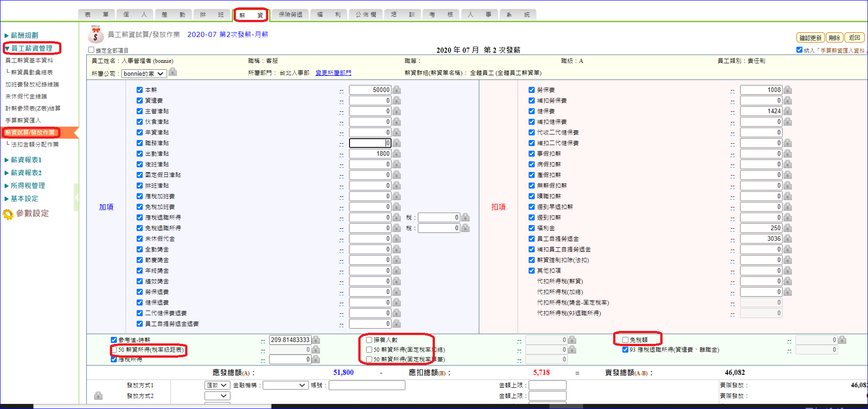Switch to the 保險勞退 tab

tap(290, 15)
